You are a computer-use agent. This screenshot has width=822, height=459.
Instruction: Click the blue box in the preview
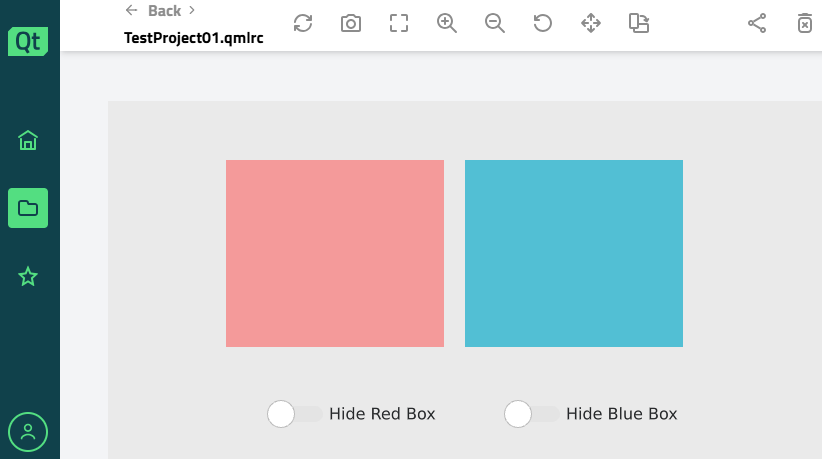(574, 253)
